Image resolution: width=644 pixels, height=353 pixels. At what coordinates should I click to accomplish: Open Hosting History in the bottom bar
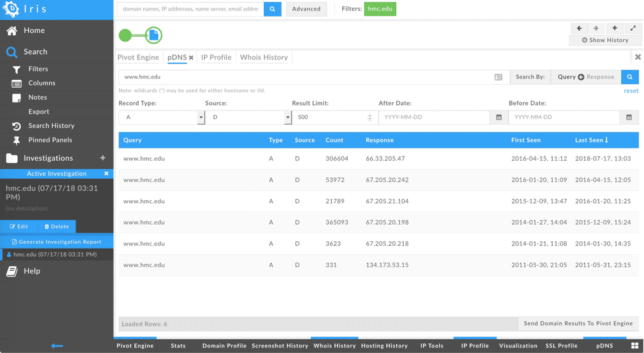click(385, 346)
